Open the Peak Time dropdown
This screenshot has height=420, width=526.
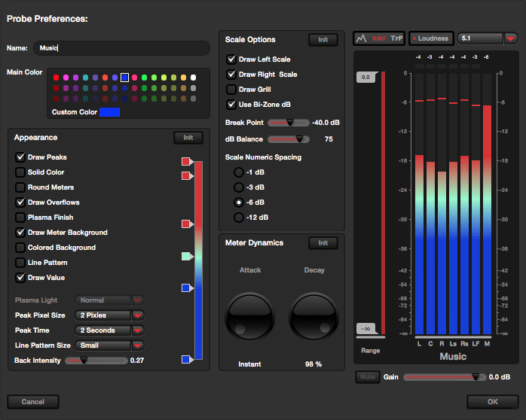(x=110, y=330)
